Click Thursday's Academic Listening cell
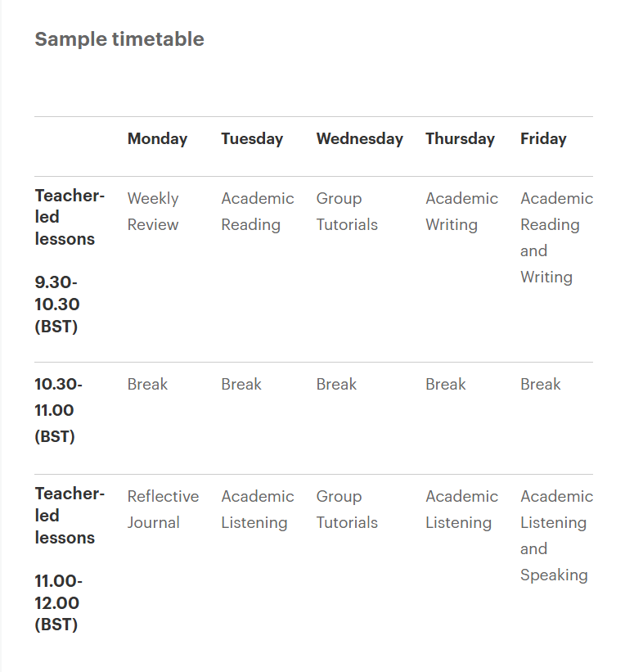The width and height of the screenshot is (625, 672). (x=461, y=509)
